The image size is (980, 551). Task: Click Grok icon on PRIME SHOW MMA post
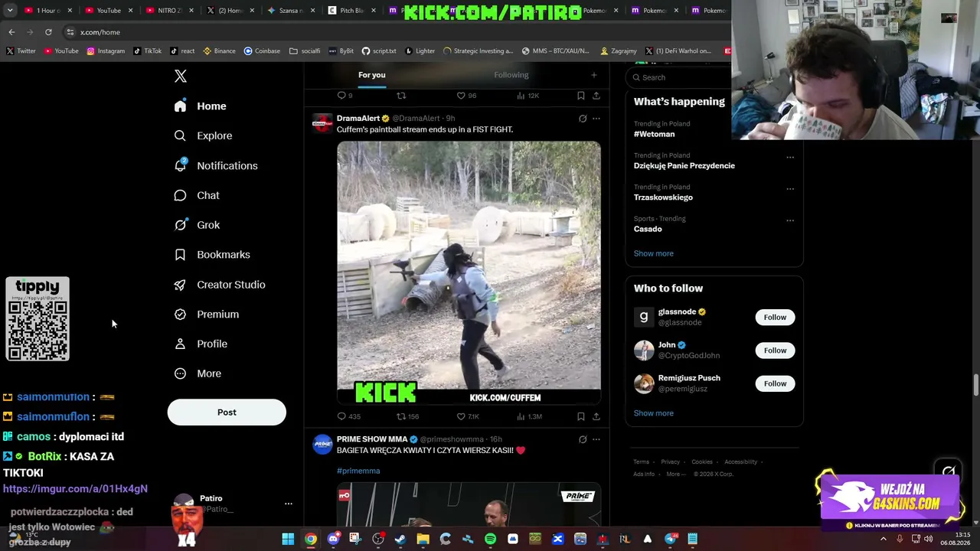[x=583, y=439]
